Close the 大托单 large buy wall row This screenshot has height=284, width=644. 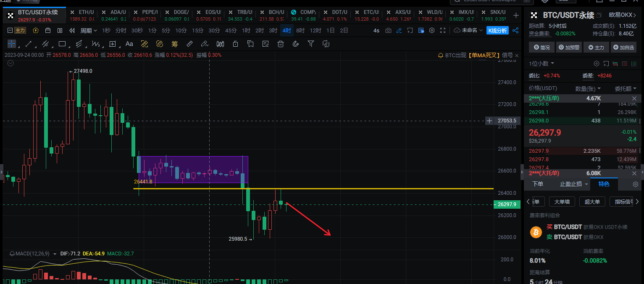(x=634, y=173)
